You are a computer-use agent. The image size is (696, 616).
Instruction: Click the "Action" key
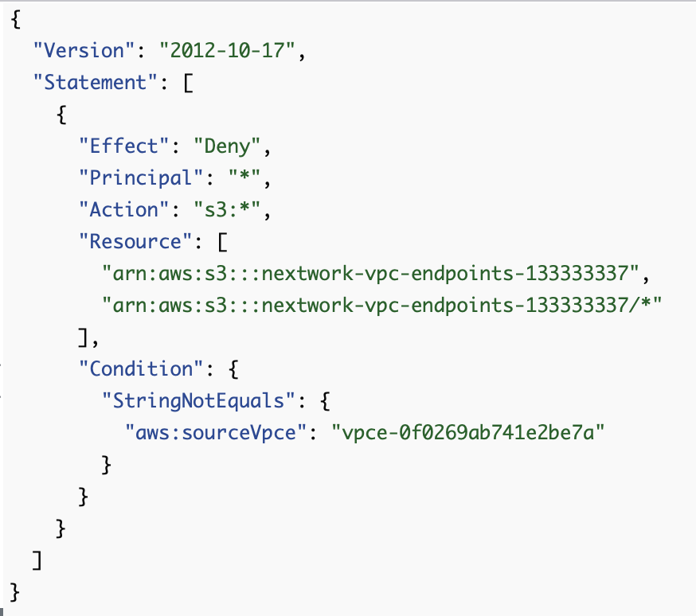tap(124, 210)
